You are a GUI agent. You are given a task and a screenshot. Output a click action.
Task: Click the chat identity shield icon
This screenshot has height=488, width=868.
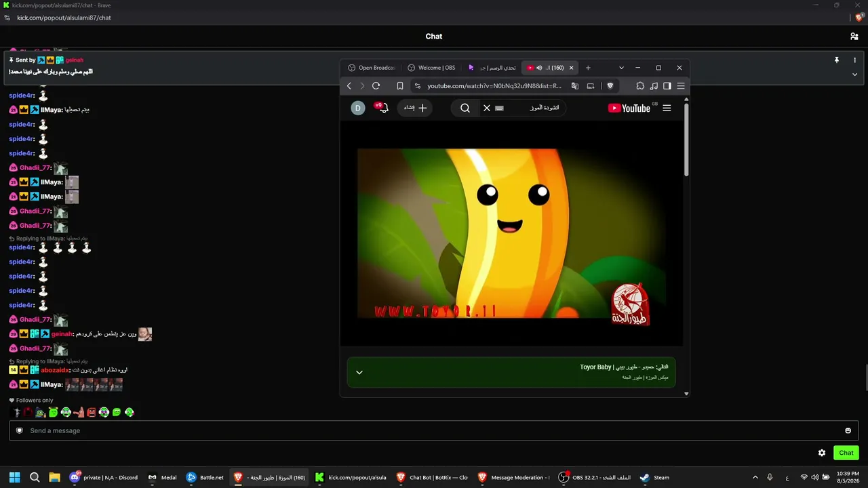[x=20, y=430]
